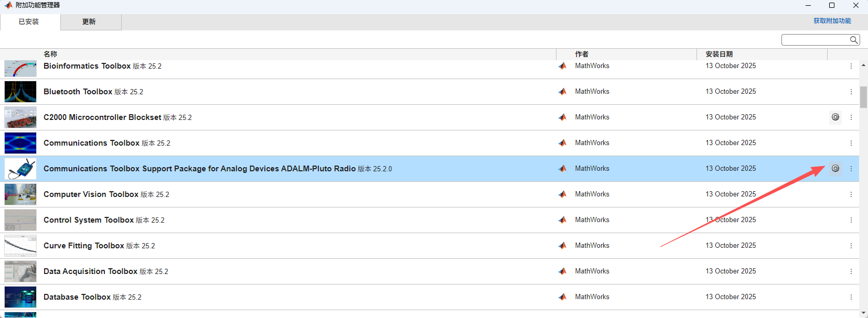Click MathWorks logo in C2000 Blockset row
This screenshot has height=318, width=868.
click(563, 117)
